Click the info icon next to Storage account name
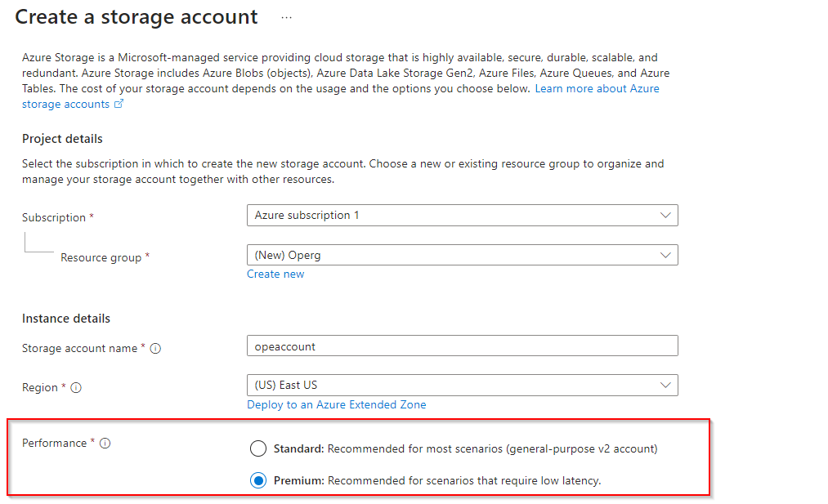The height and width of the screenshot is (504, 828). [155, 348]
